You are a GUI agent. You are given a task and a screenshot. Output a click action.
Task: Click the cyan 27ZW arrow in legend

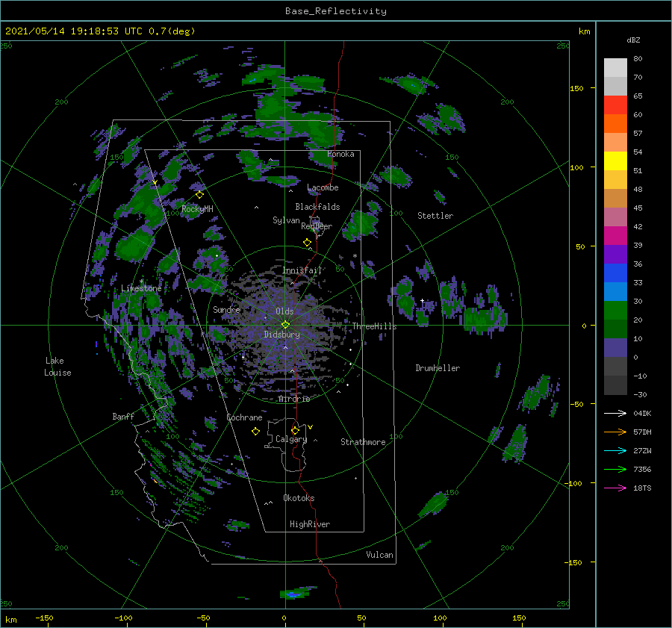[x=615, y=450]
